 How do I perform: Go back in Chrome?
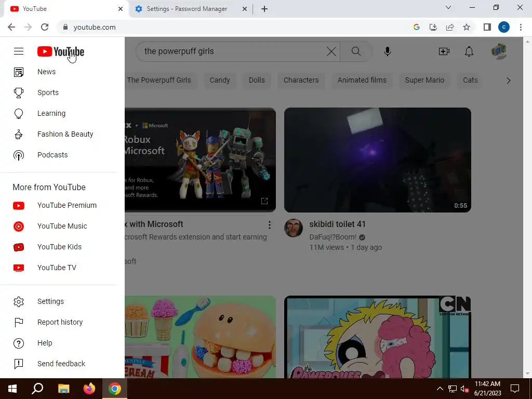[x=11, y=27]
